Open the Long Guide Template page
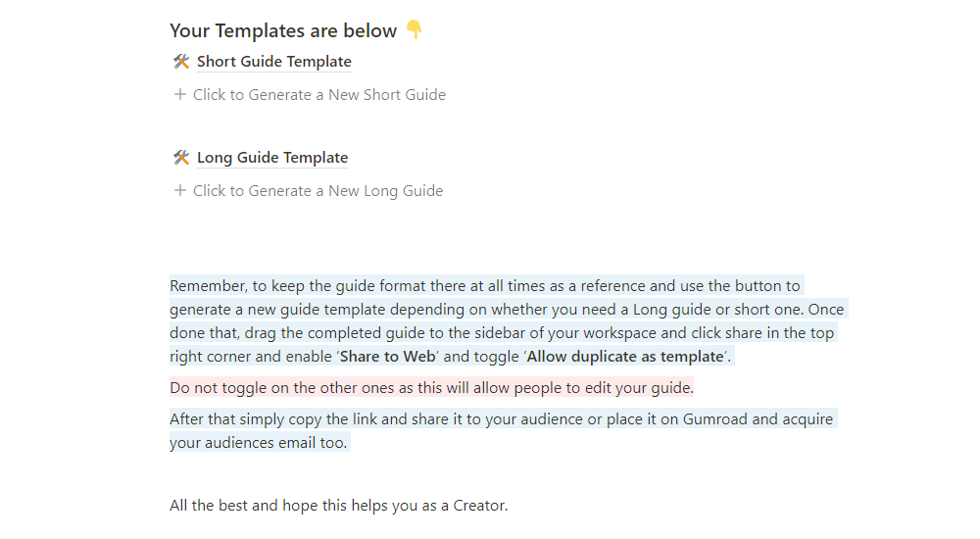 271,158
